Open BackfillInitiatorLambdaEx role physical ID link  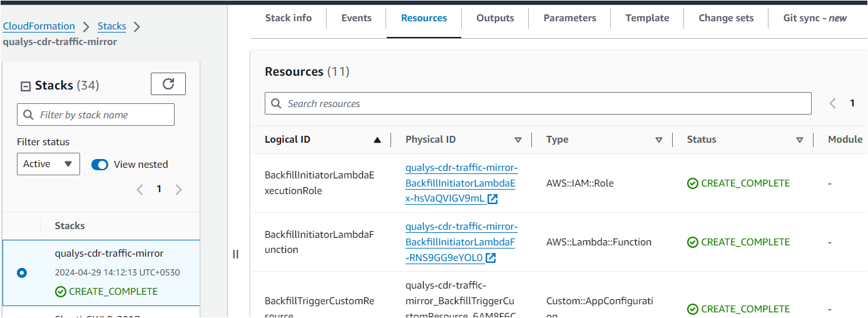[x=461, y=183]
